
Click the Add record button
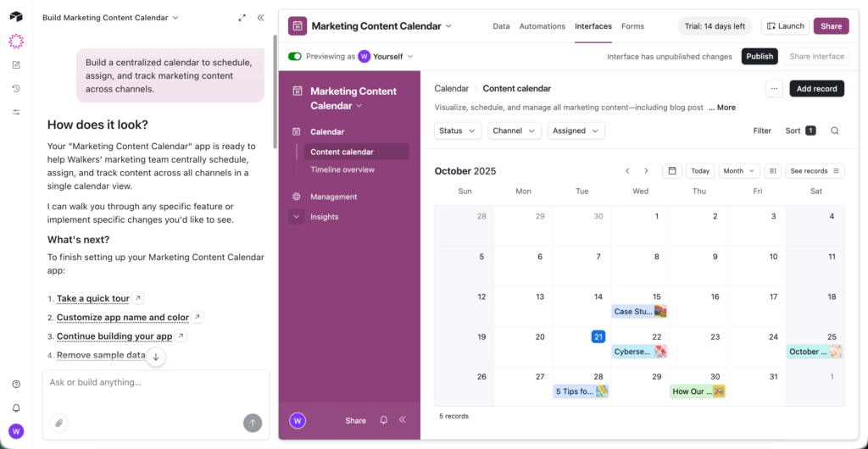pyautogui.click(x=816, y=88)
